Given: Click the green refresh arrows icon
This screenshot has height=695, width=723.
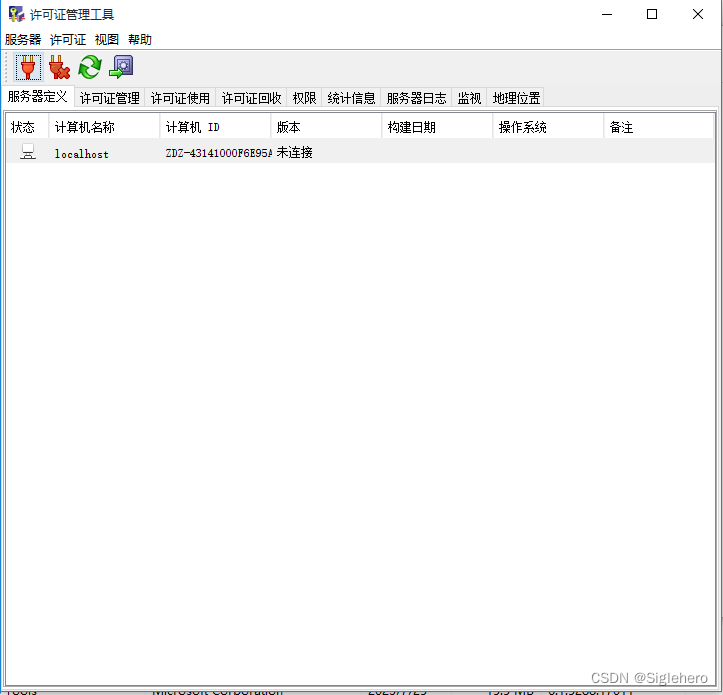Looking at the screenshot, I should (90, 67).
